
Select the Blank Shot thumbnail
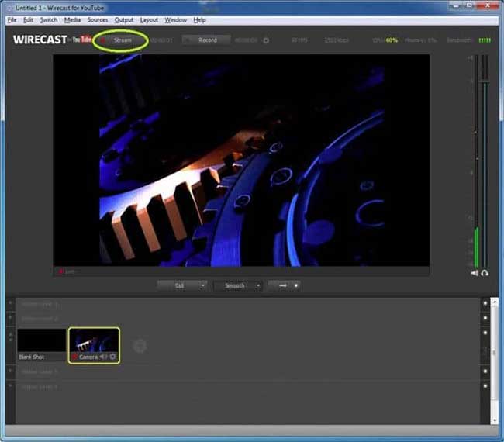coord(42,344)
